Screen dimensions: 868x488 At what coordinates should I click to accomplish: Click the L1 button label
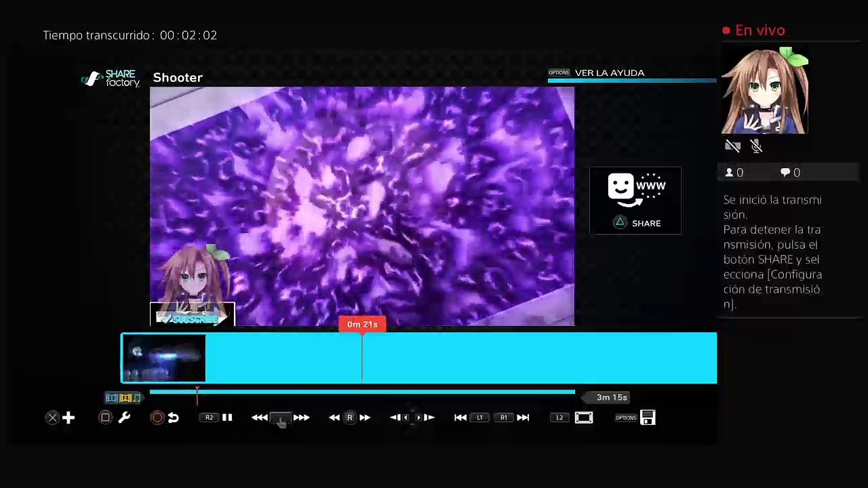click(479, 418)
